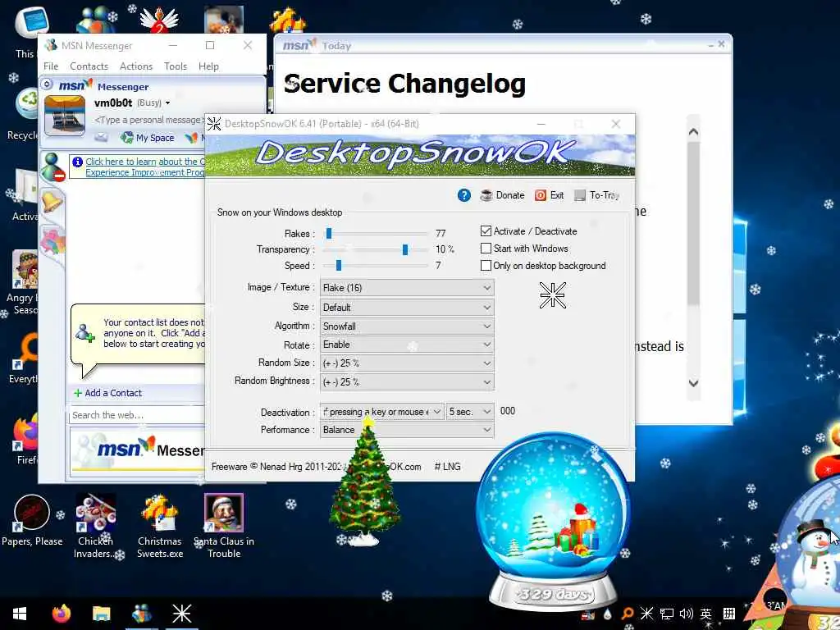Open the 5 sec. deactivation delay dropdown
The width and height of the screenshot is (840, 630).
point(470,412)
